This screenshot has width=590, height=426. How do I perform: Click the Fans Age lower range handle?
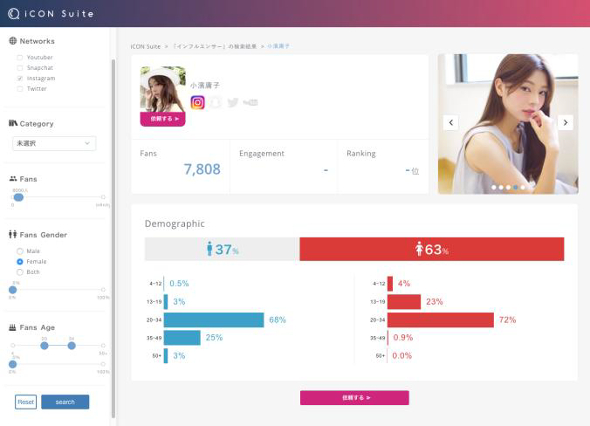tap(44, 345)
